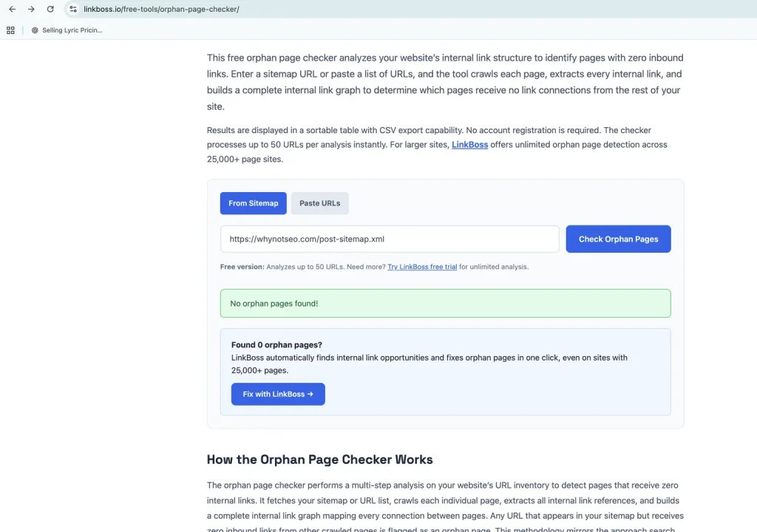Image resolution: width=757 pixels, height=532 pixels.
Task: Switch to the From Sitemap tab
Action: point(254,203)
